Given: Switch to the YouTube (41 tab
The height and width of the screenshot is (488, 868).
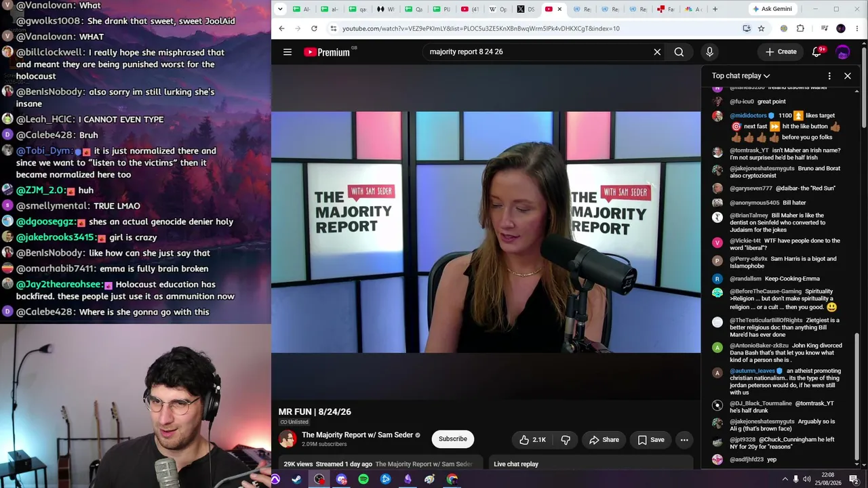Looking at the screenshot, I should [469, 9].
